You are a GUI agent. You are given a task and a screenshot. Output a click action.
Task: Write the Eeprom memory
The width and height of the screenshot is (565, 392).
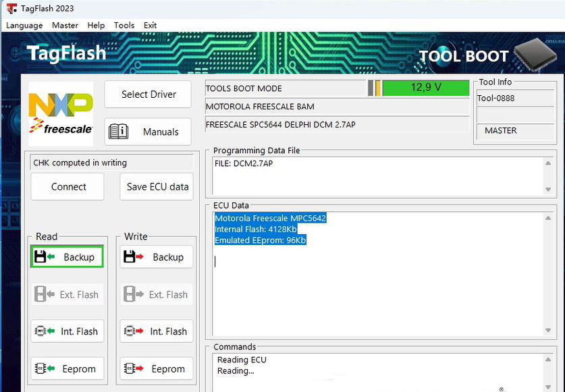click(157, 368)
